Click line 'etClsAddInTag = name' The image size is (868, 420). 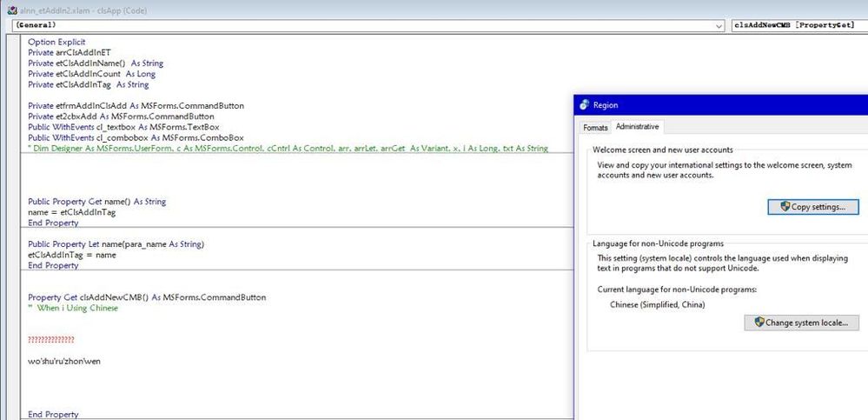pyautogui.click(x=72, y=255)
